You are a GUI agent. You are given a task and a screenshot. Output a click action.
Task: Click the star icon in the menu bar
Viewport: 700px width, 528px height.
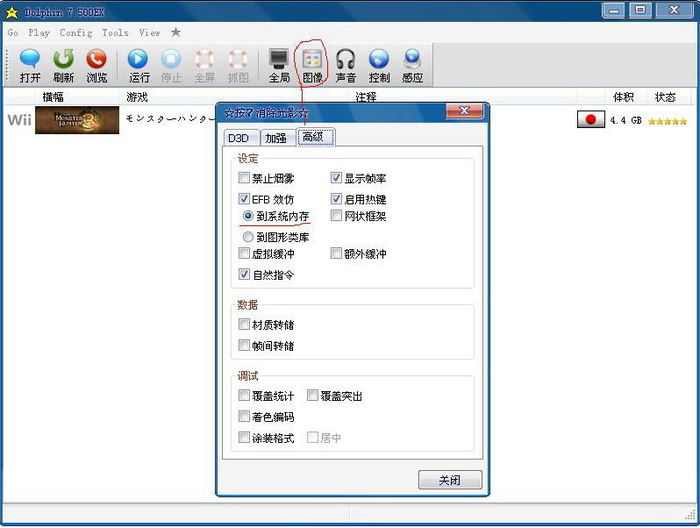click(x=176, y=32)
